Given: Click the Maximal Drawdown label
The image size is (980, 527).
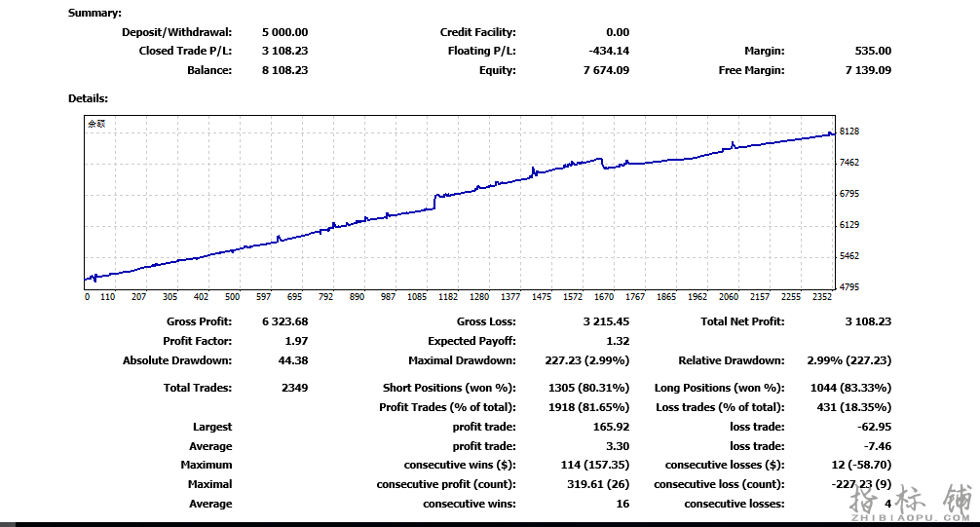Looking at the screenshot, I should (462, 360).
